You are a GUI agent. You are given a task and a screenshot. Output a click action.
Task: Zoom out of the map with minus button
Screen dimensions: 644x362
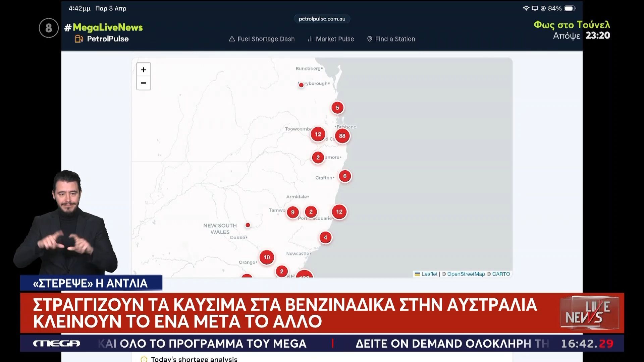[144, 83]
